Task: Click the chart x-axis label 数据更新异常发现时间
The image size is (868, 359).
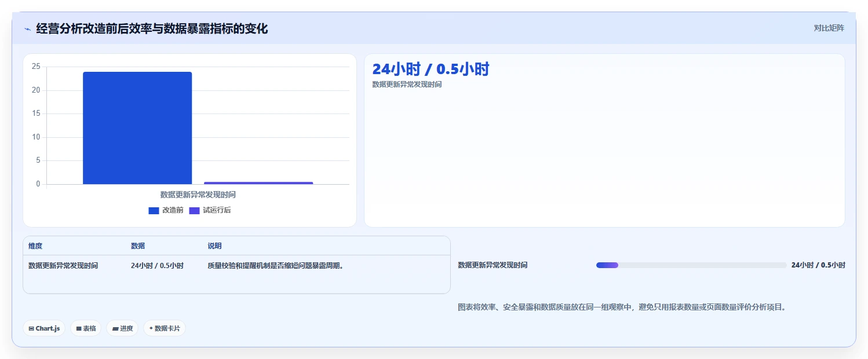Action: 198,195
